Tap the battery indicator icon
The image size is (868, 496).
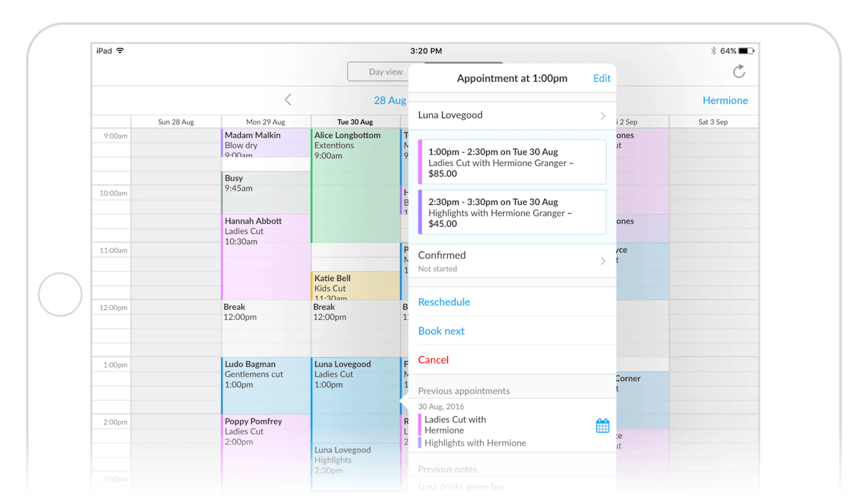click(x=746, y=51)
